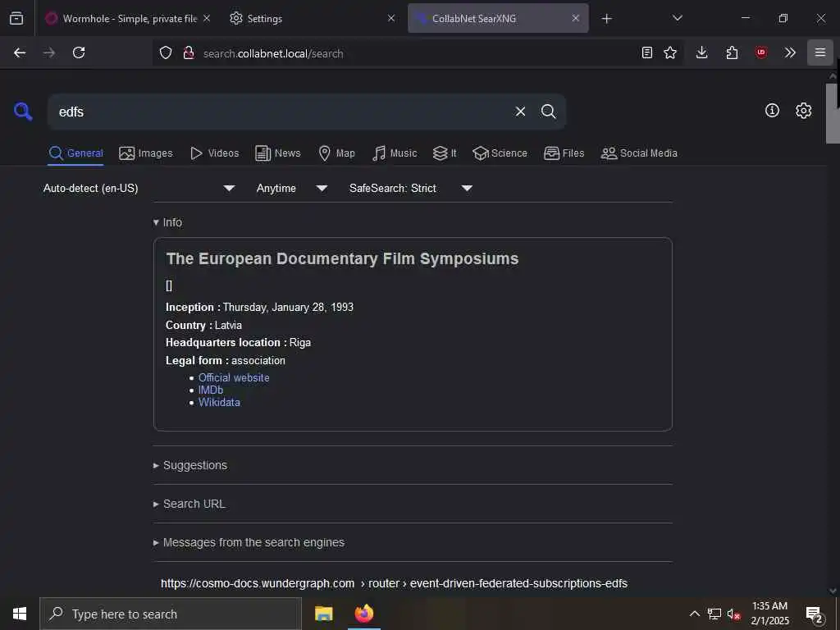Screen dimensions: 840x630
Task: Select the Science category
Action: click(x=500, y=153)
